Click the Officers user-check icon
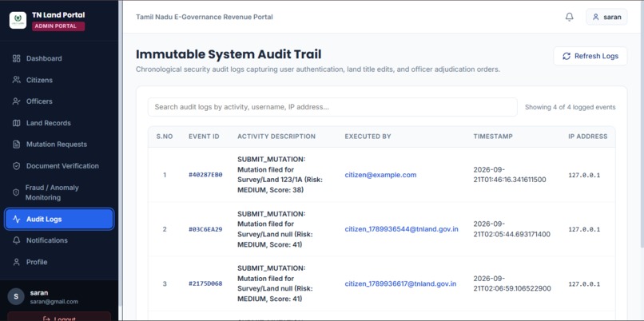This screenshot has width=644, height=321. tap(17, 101)
